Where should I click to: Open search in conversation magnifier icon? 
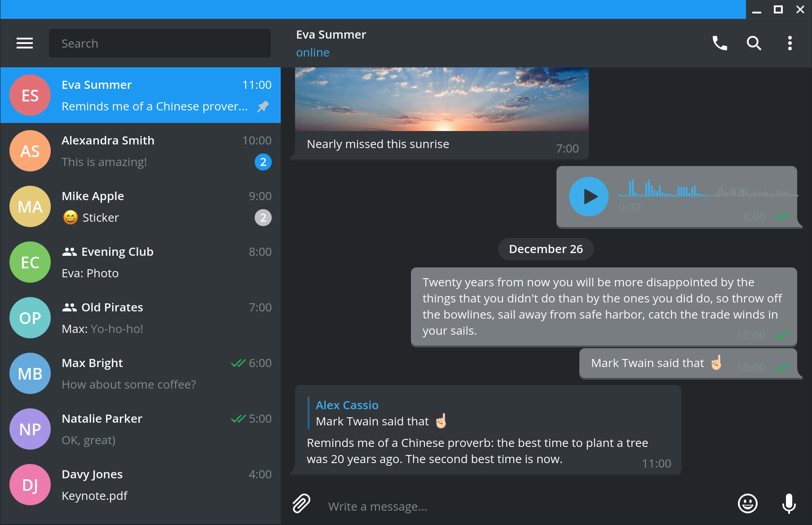pos(754,43)
